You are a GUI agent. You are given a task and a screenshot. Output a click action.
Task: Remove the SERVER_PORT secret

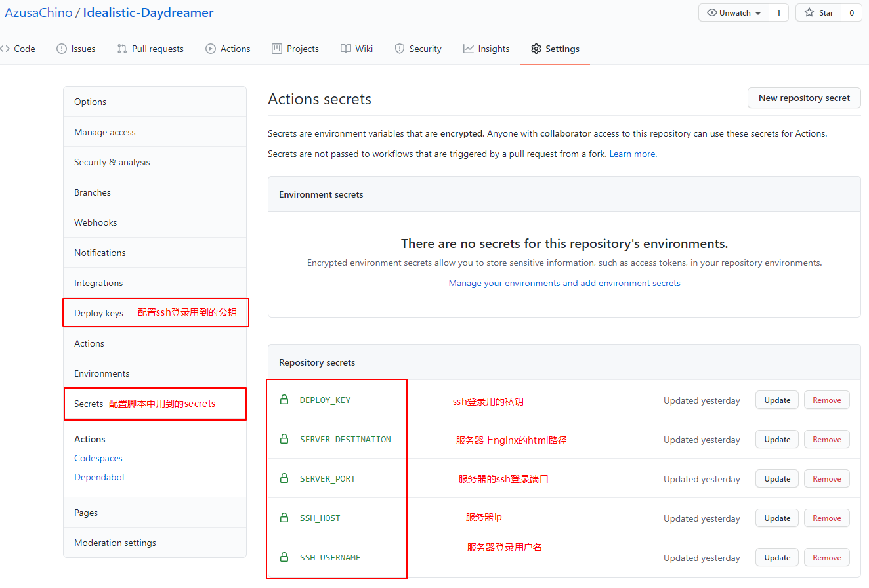(827, 478)
